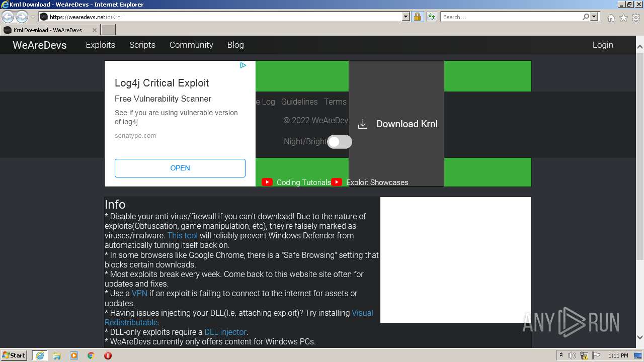The width and height of the screenshot is (644, 362).
Task: Click the Internet Explorer taskbar icon
Action: (x=40, y=355)
